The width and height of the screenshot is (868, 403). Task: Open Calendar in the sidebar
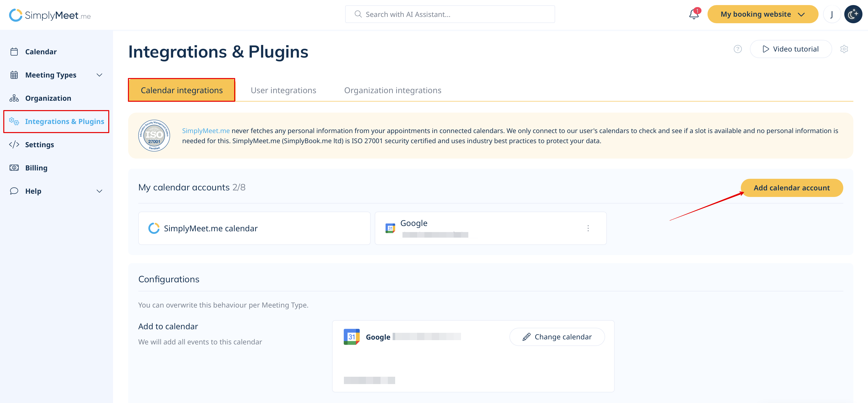tap(41, 52)
